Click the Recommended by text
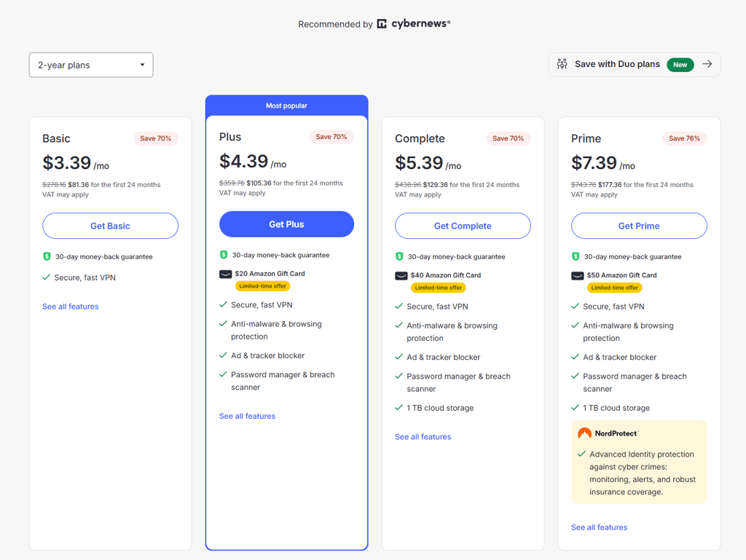746x560 pixels. pyautogui.click(x=335, y=24)
